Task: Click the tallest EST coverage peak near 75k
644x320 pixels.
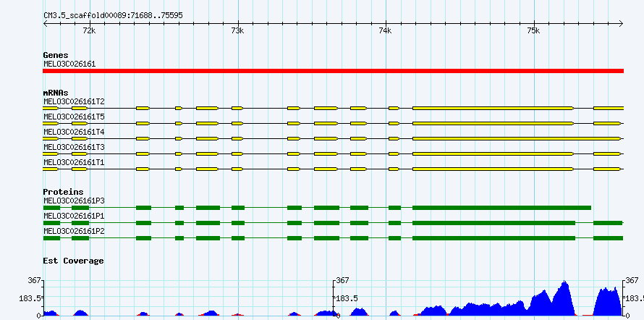Action: click(x=564, y=298)
